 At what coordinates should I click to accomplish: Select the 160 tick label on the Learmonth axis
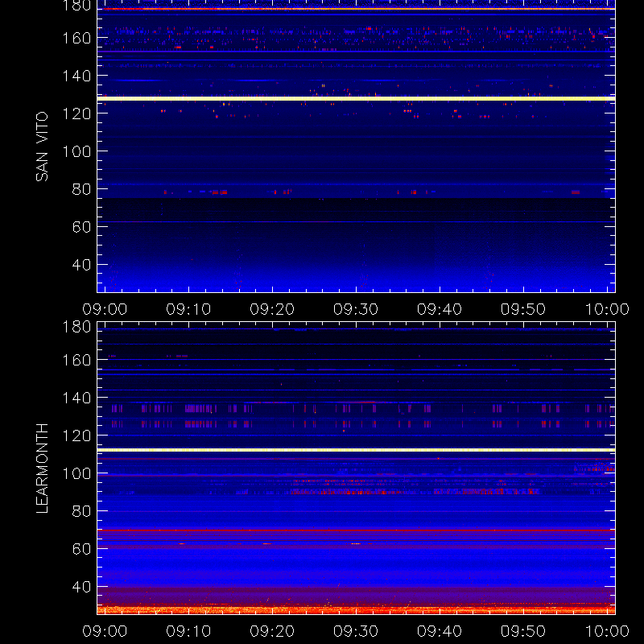(x=76, y=360)
